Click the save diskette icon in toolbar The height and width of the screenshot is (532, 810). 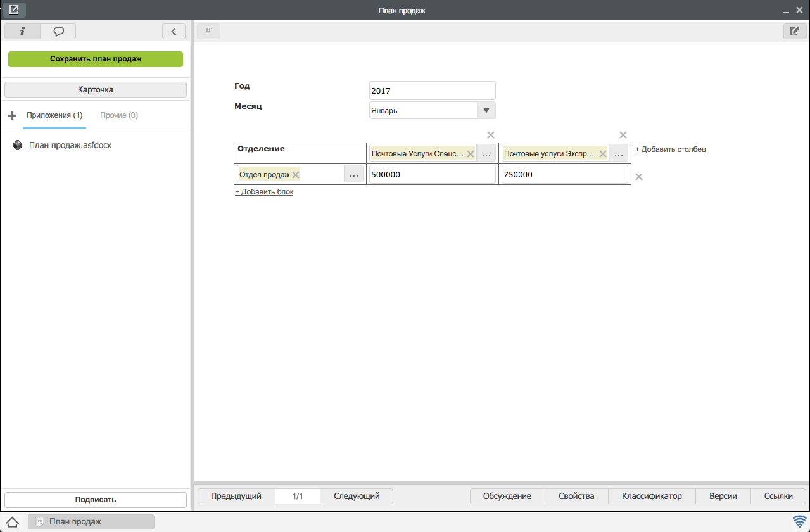tap(208, 31)
